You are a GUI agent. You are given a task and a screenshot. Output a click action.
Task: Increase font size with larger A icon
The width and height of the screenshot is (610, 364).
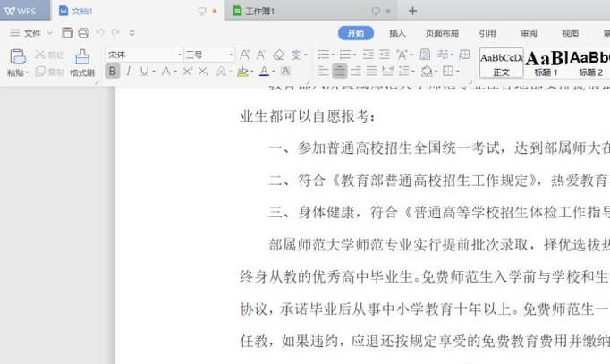tap(245, 55)
